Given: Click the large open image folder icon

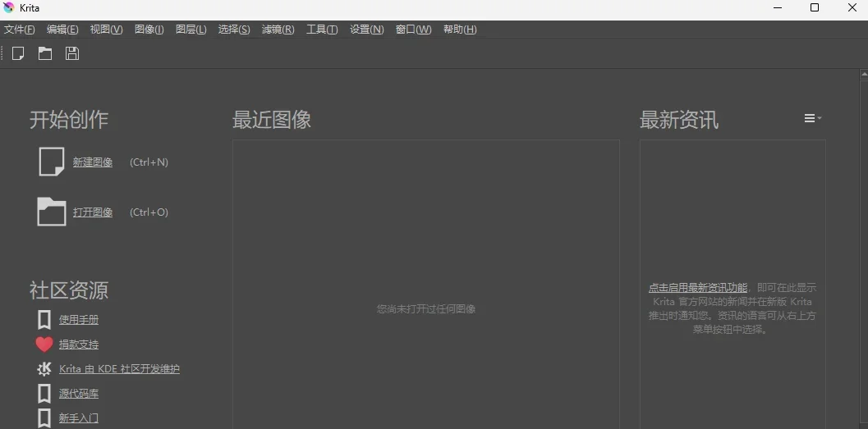Looking at the screenshot, I should coord(52,212).
